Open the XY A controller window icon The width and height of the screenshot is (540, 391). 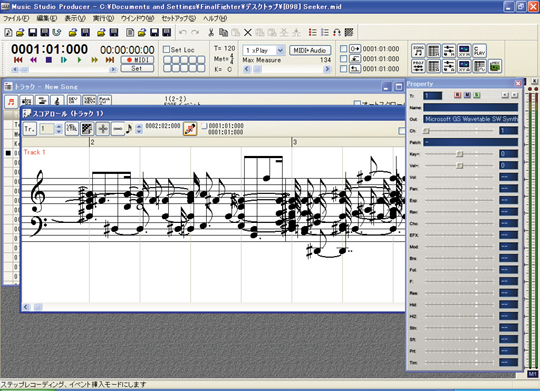click(x=464, y=66)
